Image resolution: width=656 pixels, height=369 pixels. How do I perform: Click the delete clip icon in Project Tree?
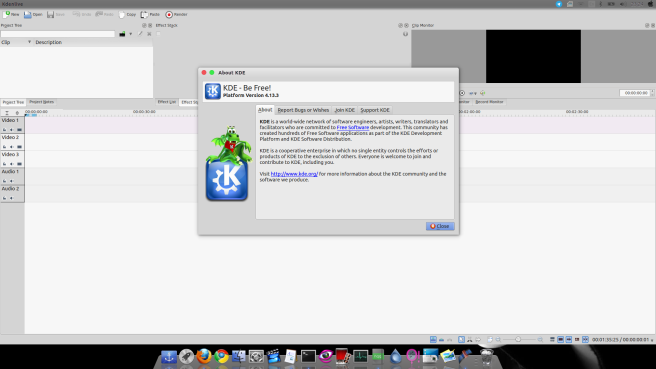coord(149,34)
